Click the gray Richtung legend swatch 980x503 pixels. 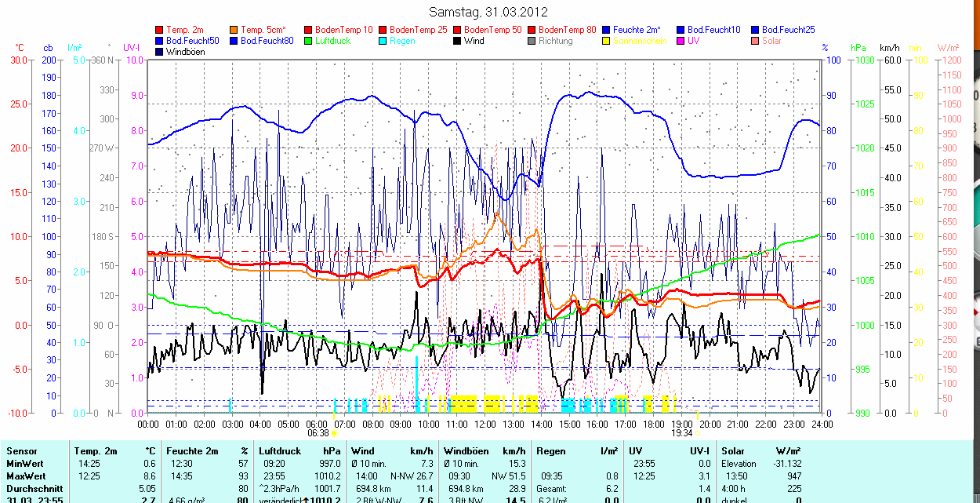pos(532,41)
